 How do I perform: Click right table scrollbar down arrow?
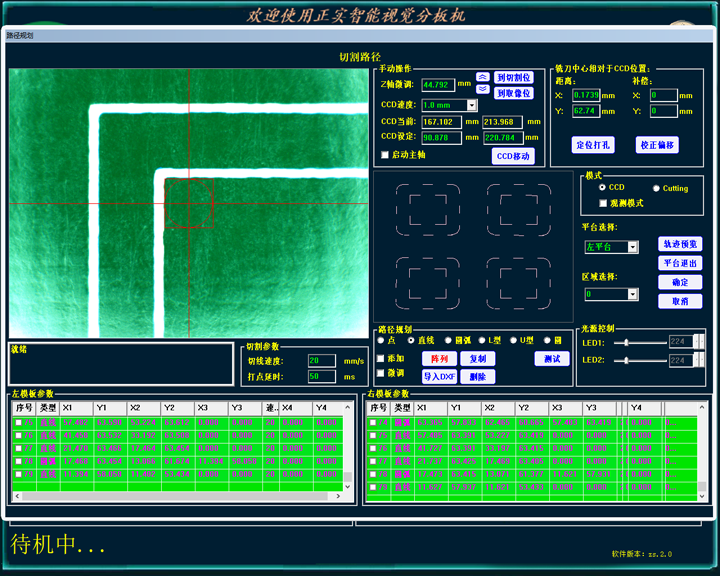[702, 496]
